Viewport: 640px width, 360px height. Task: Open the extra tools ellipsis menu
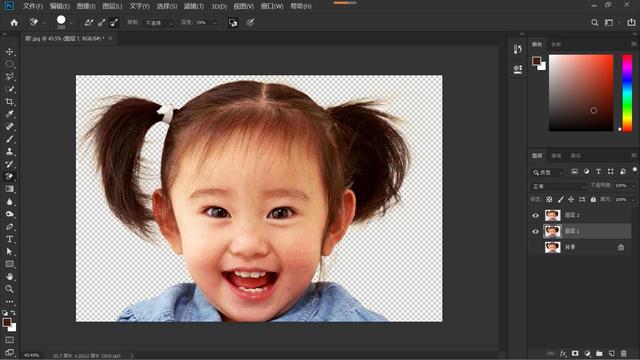coord(9,302)
